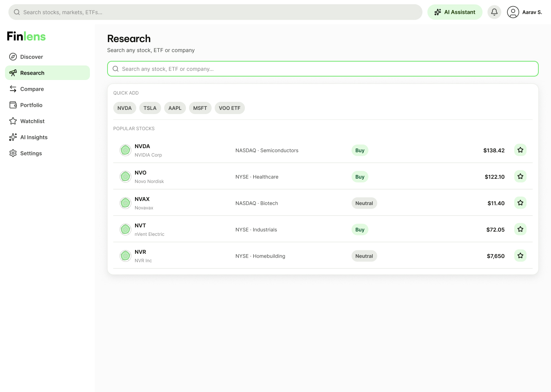Click the Aarav S. user name
This screenshot has width=551, height=392.
532,12
